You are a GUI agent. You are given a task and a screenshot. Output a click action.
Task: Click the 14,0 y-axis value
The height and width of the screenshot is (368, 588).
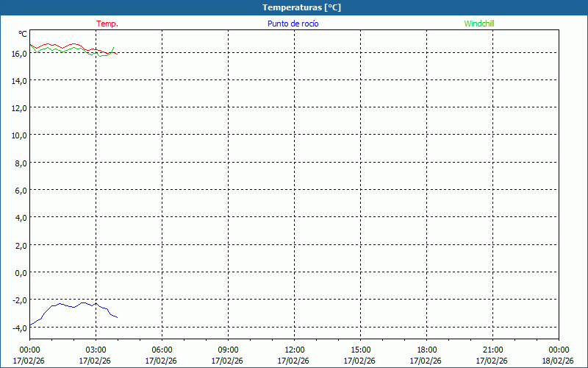pos(19,81)
